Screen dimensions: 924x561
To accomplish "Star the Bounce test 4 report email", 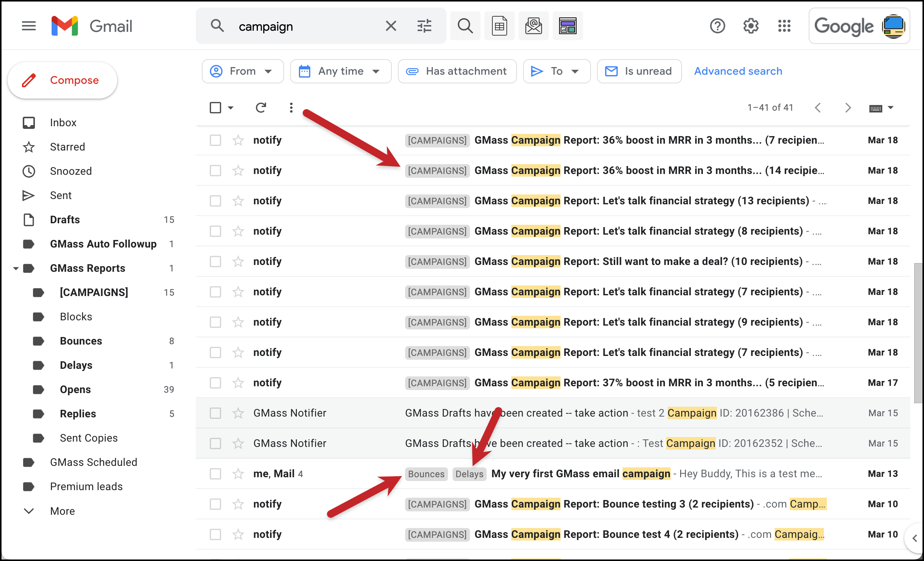I will coord(238,534).
